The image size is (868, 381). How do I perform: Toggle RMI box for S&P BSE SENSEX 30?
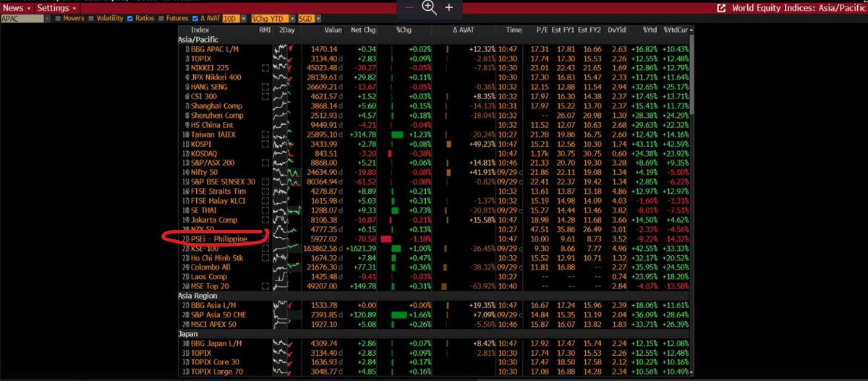(x=265, y=181)
